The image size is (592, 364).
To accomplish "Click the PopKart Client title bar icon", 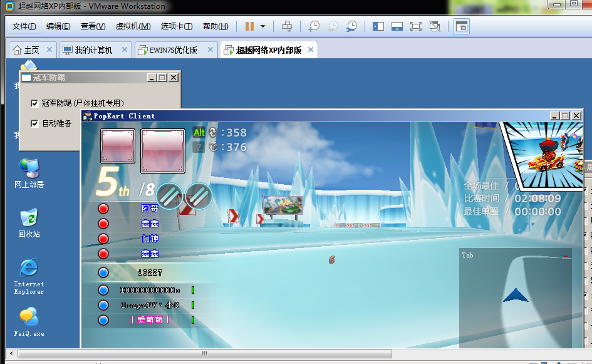I will coord(88,116).
